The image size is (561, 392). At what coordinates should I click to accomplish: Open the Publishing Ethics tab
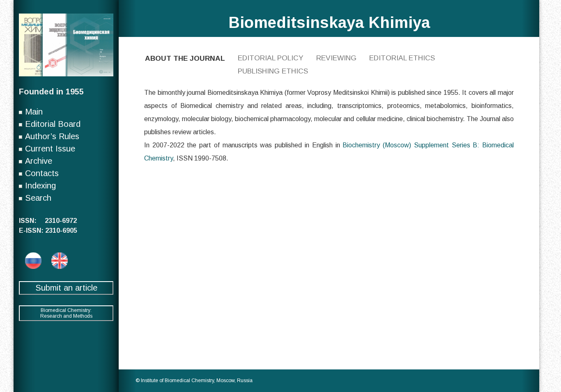(273, 71)
